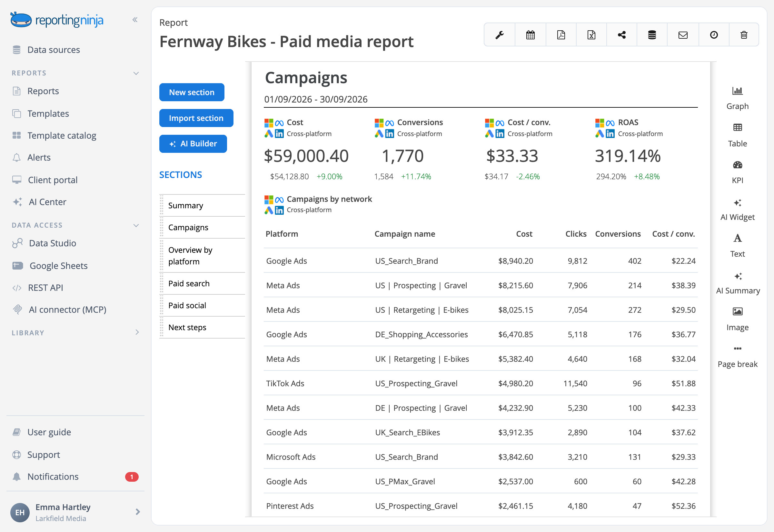Viewport: 774px width, 532px height.
Task: Open Google Sheets data access
Action: tap(50, 266)
